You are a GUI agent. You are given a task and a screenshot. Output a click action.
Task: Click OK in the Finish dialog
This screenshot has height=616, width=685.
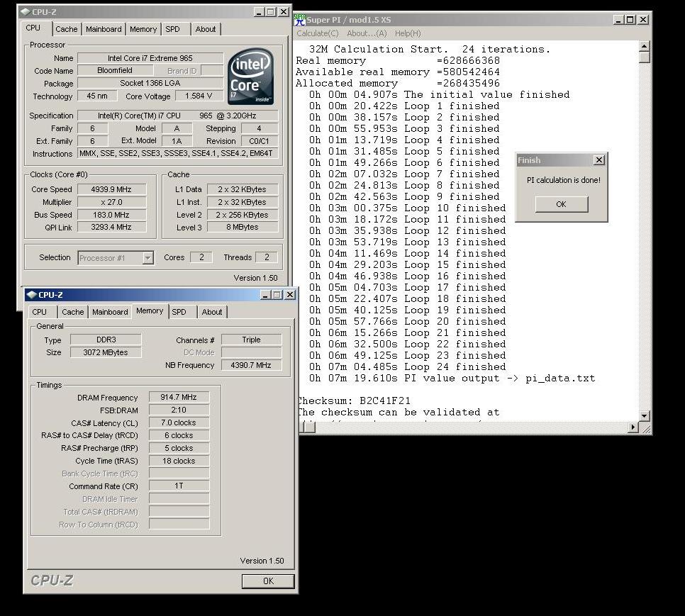coord(562,204)
